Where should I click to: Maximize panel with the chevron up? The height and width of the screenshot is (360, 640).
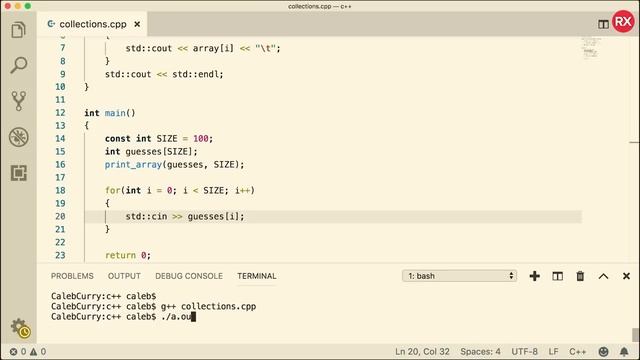point(603,276)
